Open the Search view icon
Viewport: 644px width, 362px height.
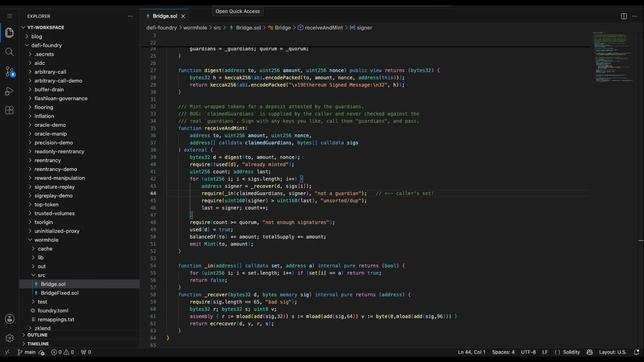point(9,52)
